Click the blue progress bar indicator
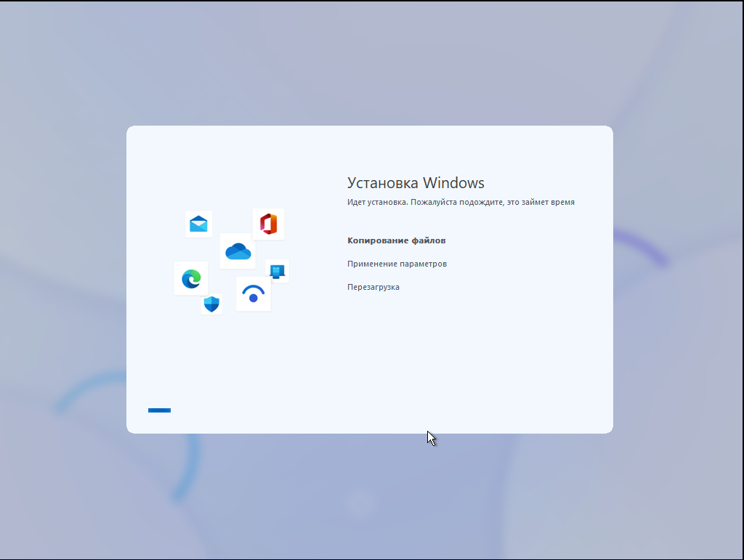Viewport: 744px width, 560px height. pos(159,410)
